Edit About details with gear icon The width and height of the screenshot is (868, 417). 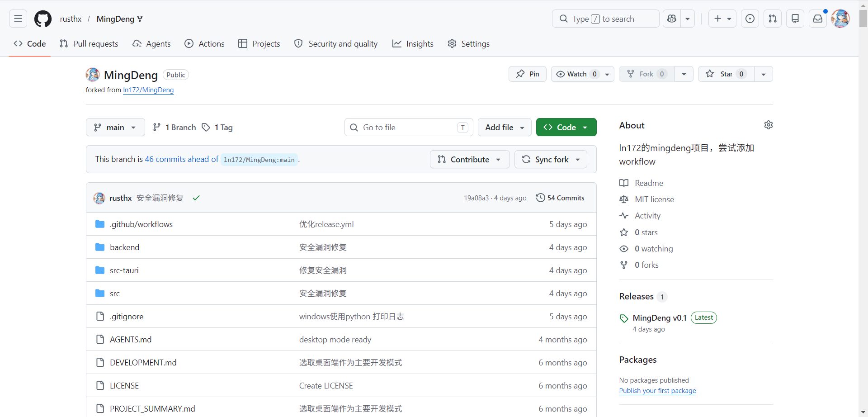pos(768,125)
